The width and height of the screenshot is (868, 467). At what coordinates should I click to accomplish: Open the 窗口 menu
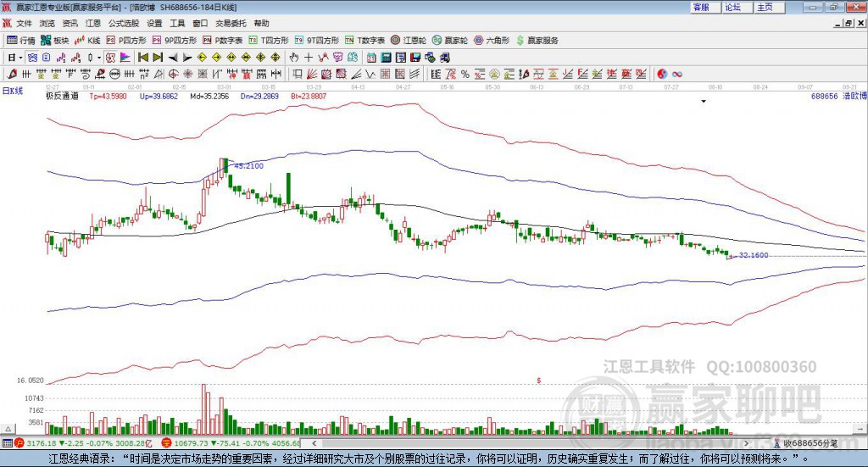coord(200,23)
